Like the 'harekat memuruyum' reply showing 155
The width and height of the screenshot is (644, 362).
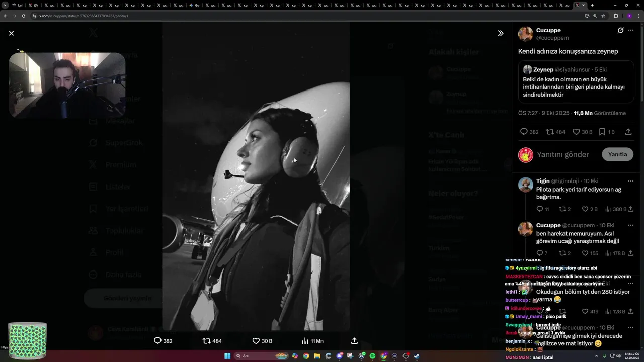590,253
